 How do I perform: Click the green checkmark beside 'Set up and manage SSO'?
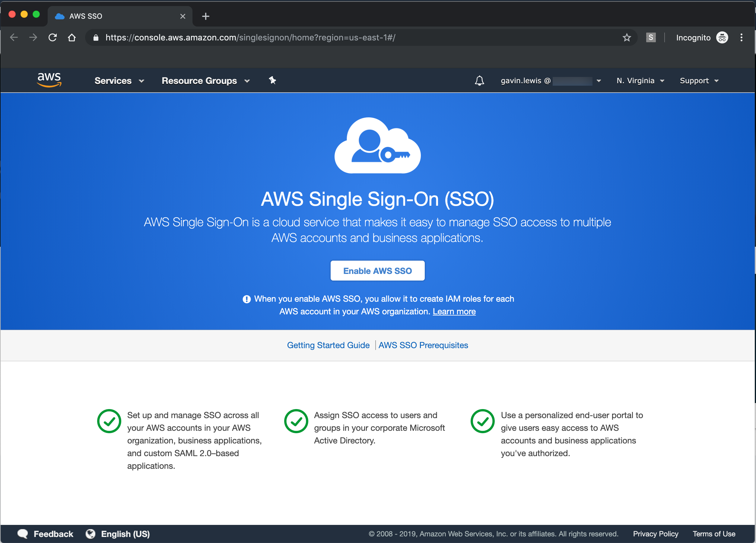click(109, 421)
